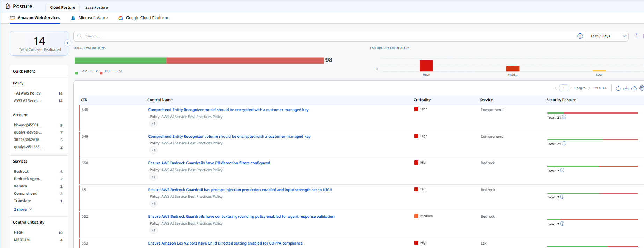Image resolution: width=644 pixels, height=248 pixels.
Task: Click the HIGH criticality chart bar
Action: click(426, 66)
